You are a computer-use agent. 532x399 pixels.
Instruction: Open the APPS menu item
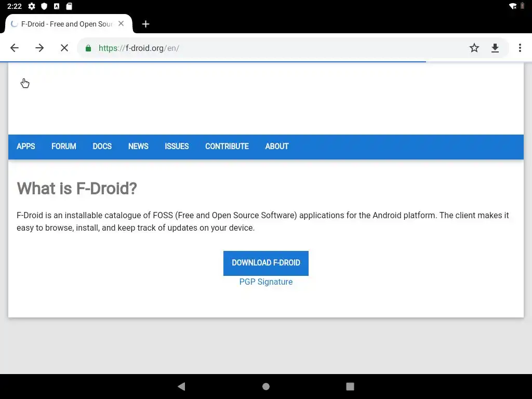(26, 146)
